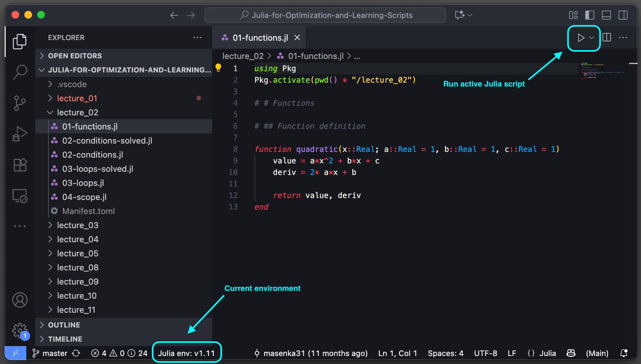Open the Search view in activity bar

point(20,72)
